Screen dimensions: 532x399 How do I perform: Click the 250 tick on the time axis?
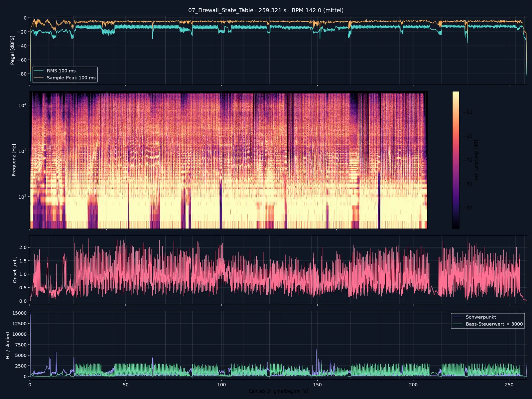[x=509, y=385]
